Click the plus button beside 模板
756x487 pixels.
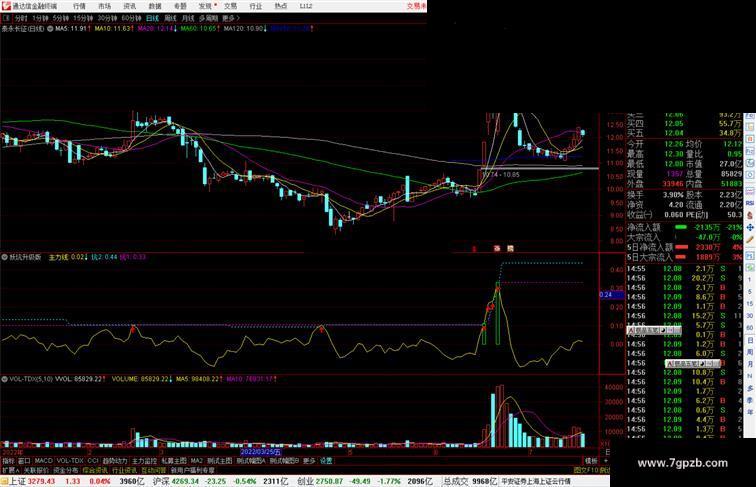pyautogui.click(x=606, y=461)
